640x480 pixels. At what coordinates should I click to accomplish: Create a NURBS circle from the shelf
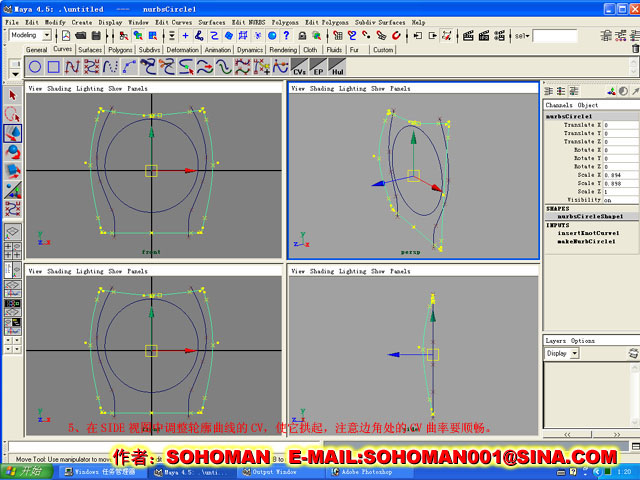click(x=35, y=67)
